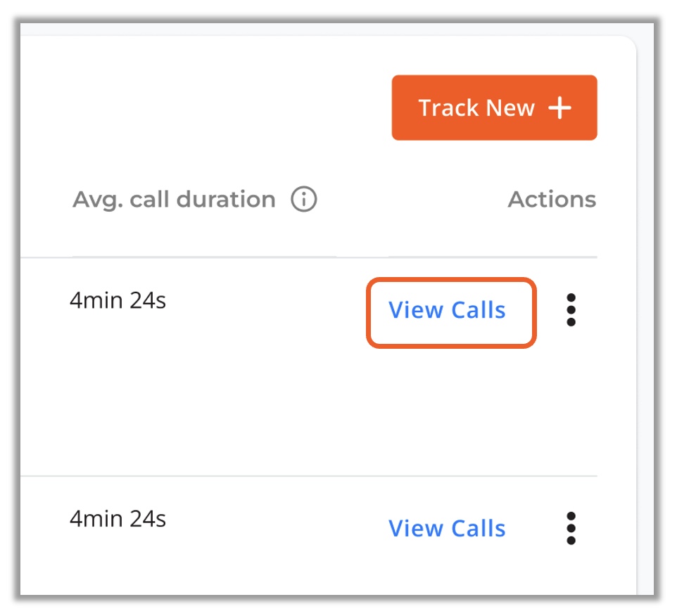Click the empty space left of Track New
Viewport: 677px width, 616px height.
pyautogui.click(x=211, y=108)
